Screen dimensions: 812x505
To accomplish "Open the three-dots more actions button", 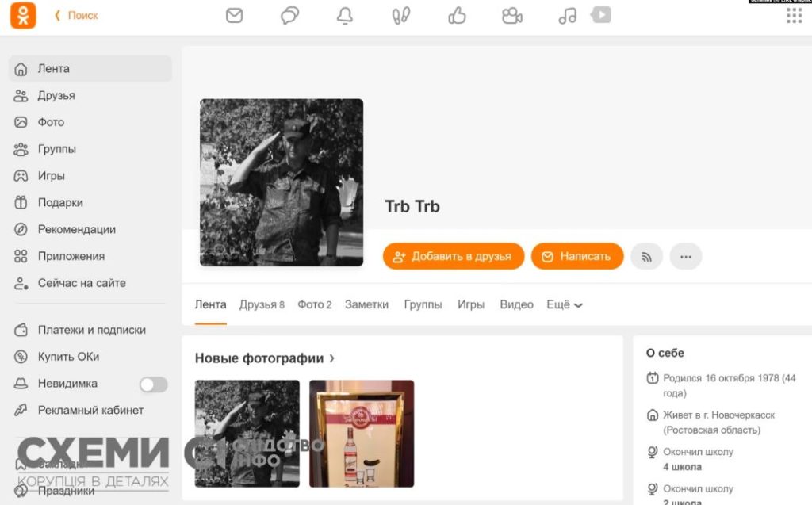I will (686, 256).
